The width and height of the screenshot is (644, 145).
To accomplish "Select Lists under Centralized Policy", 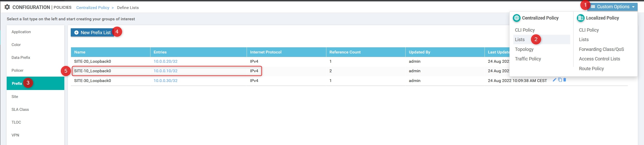I will (520, 40).
